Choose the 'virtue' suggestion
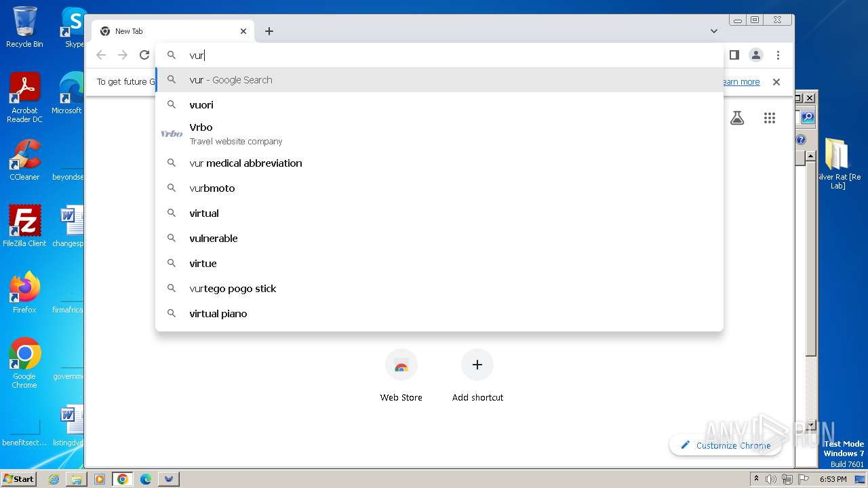This screenshot has width=868, height=488. pos(439,264)
